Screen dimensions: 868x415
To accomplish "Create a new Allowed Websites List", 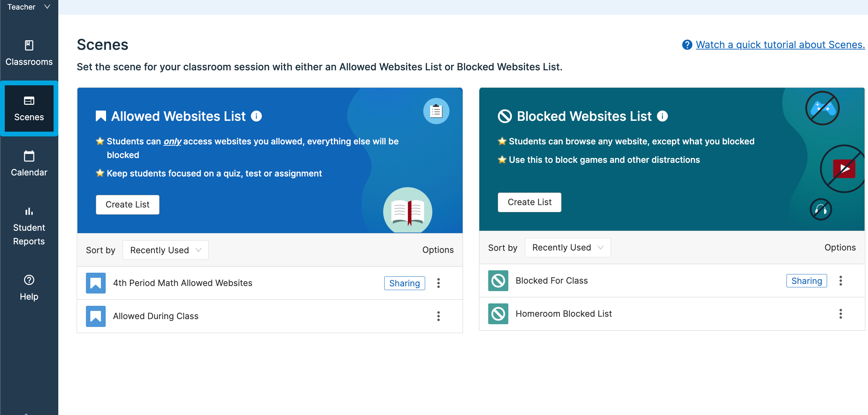I will [128, 204].
